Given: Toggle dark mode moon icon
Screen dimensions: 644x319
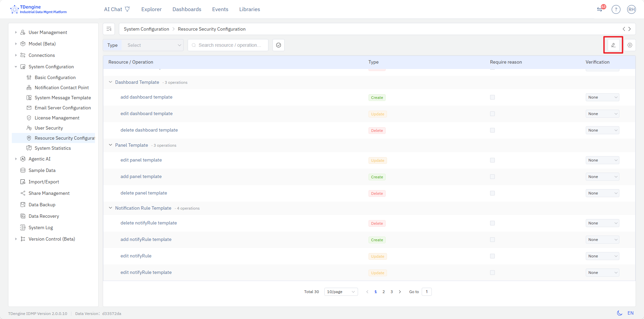Looking at the screenshot, I should click(x=619, y=313).
